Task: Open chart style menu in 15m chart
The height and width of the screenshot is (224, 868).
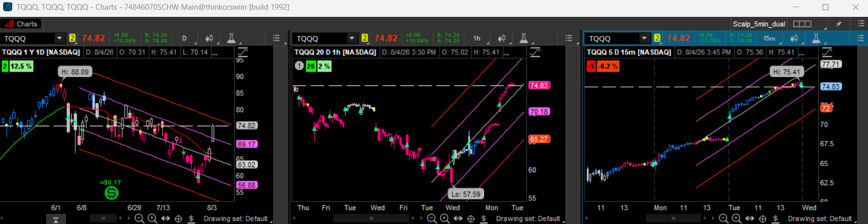Action: tap(794, 38)
